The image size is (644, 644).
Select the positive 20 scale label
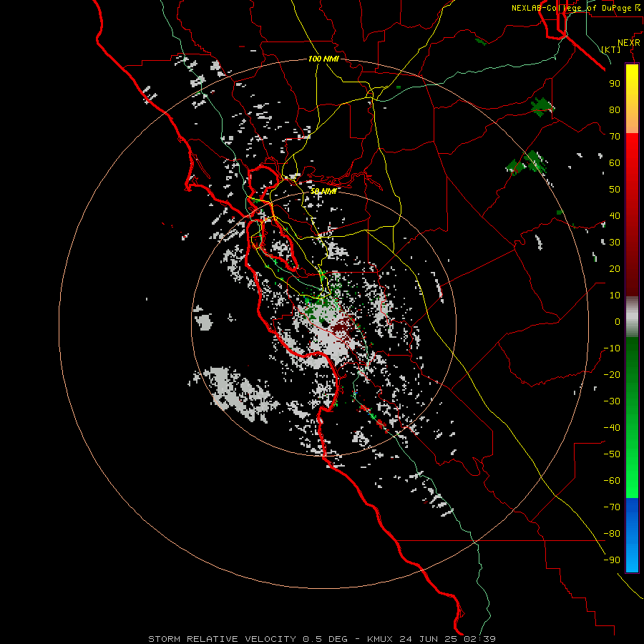[615, 268]
